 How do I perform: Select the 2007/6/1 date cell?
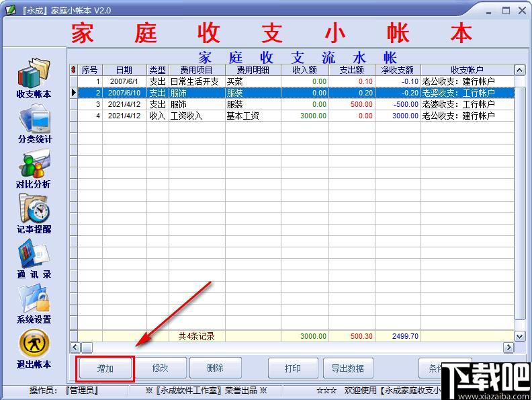coord(124,81)
